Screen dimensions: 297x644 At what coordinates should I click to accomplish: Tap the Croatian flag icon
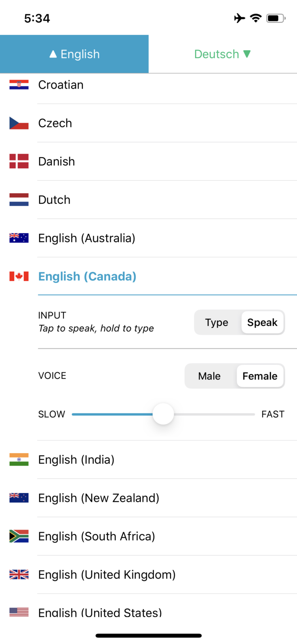(19, 85)
